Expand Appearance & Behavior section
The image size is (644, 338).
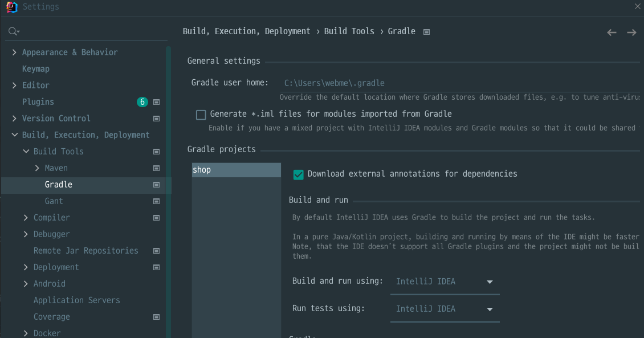(14, 52)
